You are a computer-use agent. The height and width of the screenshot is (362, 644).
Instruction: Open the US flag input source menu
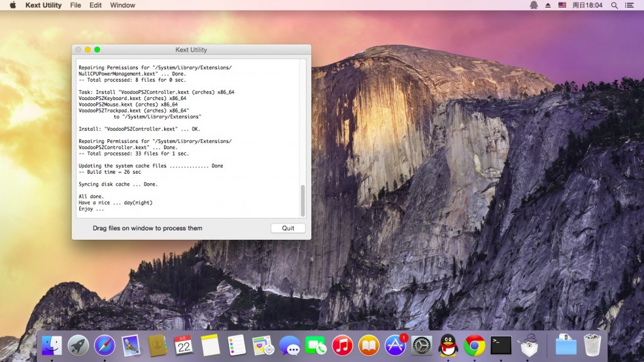click(562, 5)
